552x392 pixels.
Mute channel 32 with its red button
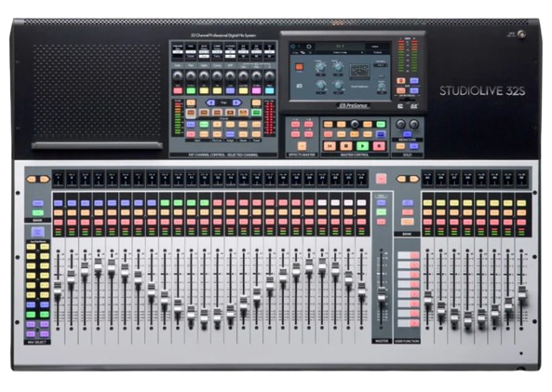tap(521, 223)
